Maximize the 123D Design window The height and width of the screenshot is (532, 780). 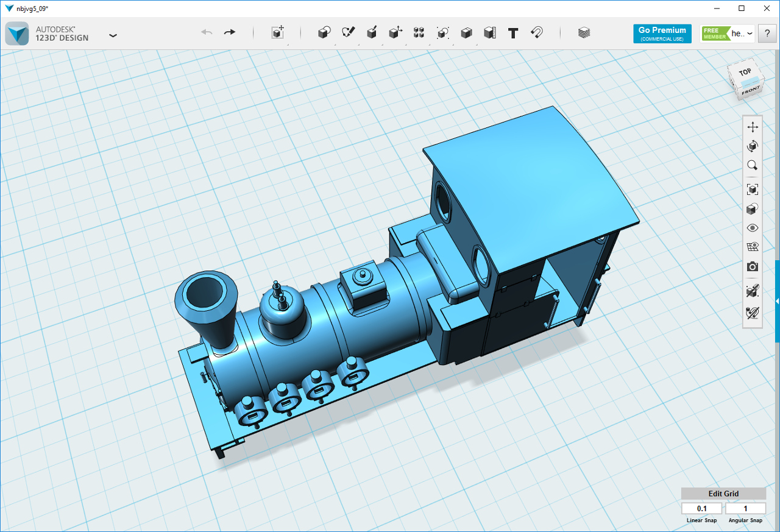(742, 8)
